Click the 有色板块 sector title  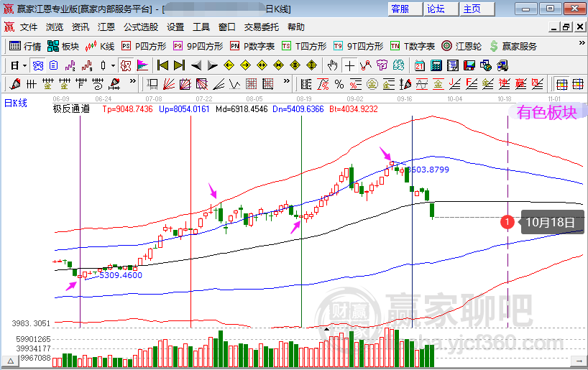pos(547,112)
